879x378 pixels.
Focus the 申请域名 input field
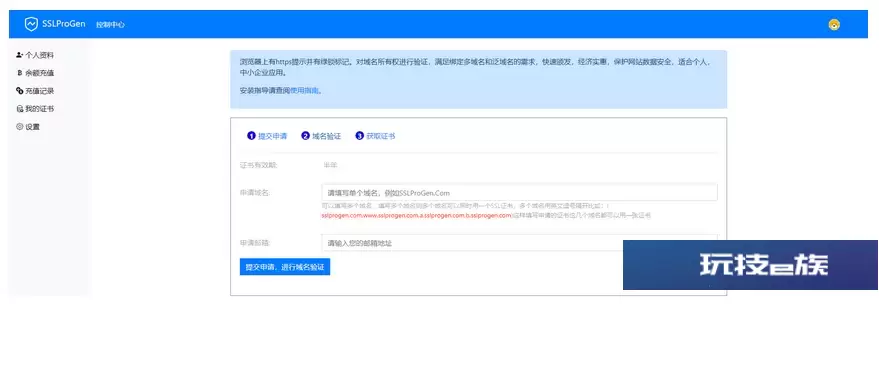[519, 192]
